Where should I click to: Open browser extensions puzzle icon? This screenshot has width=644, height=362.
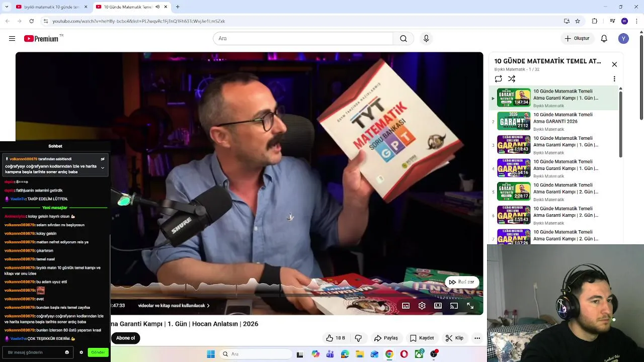coord(595,21)
